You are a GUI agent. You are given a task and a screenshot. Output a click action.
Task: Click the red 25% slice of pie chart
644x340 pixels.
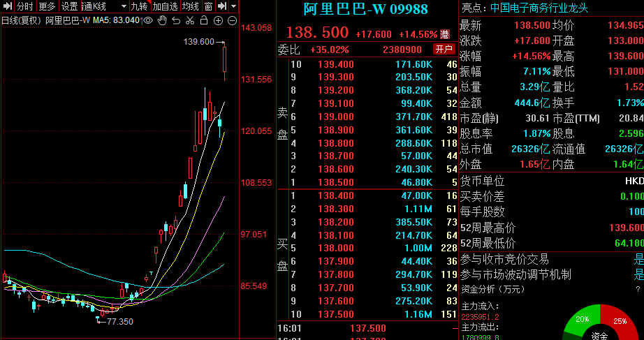pos(618,320)
